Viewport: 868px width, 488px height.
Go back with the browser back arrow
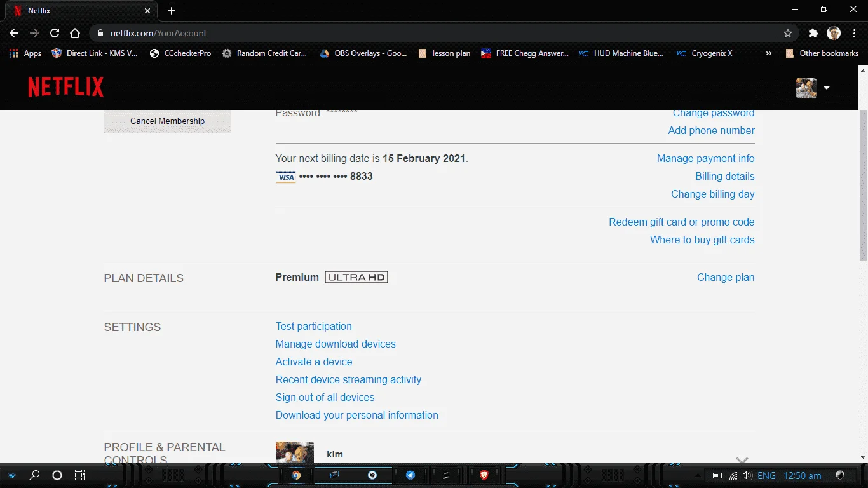(x=14, y=33)
